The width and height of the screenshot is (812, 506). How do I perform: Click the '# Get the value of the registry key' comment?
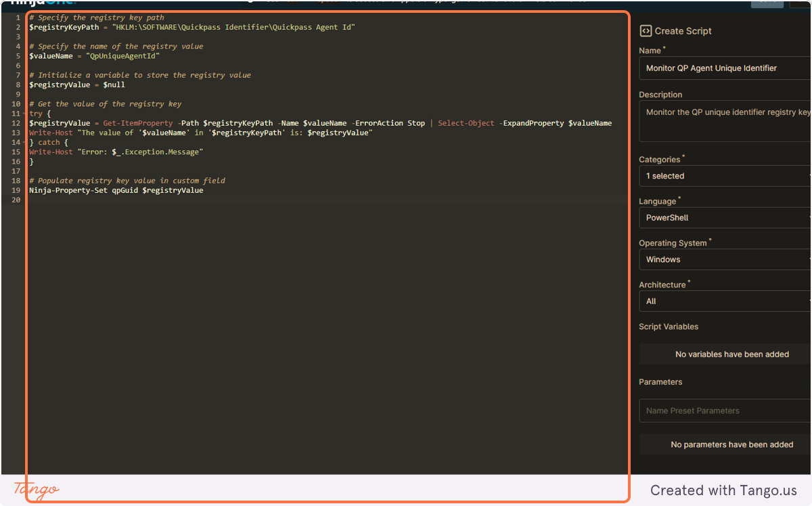(x=106, y=104)
